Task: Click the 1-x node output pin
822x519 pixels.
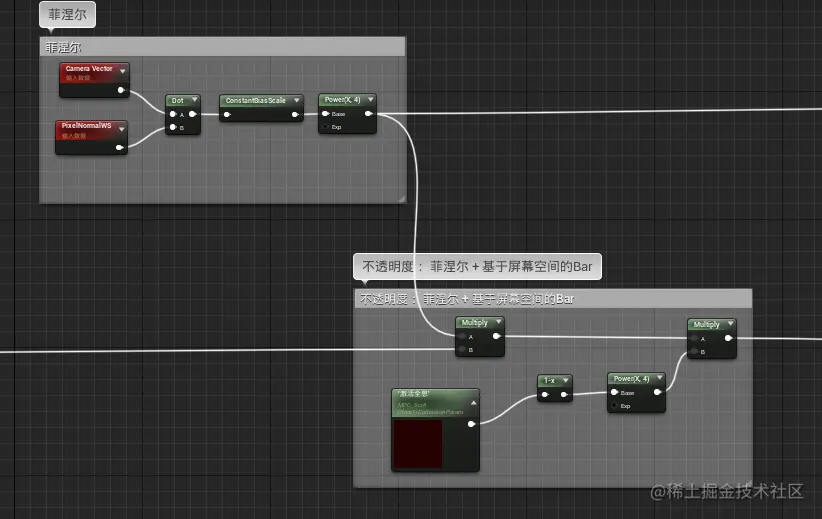Action: tap(564, 395)
